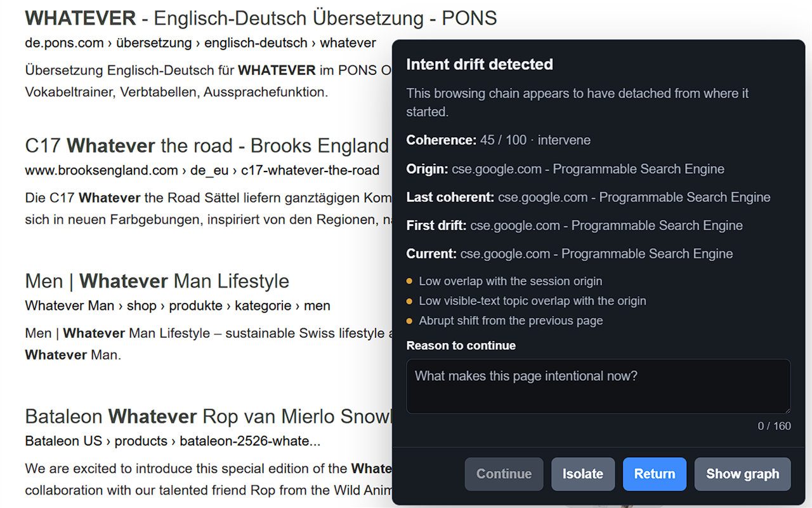Click the 'Die C17 Whatever the Road Sättel' snippet
Screen dimensions: 812x508
(x=209, y=208)
